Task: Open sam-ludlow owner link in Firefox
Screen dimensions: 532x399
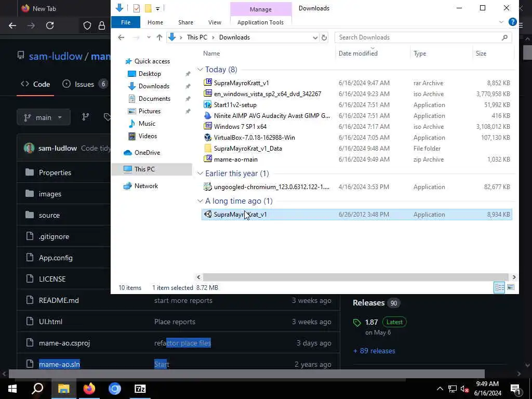Action: coord(56,56)
